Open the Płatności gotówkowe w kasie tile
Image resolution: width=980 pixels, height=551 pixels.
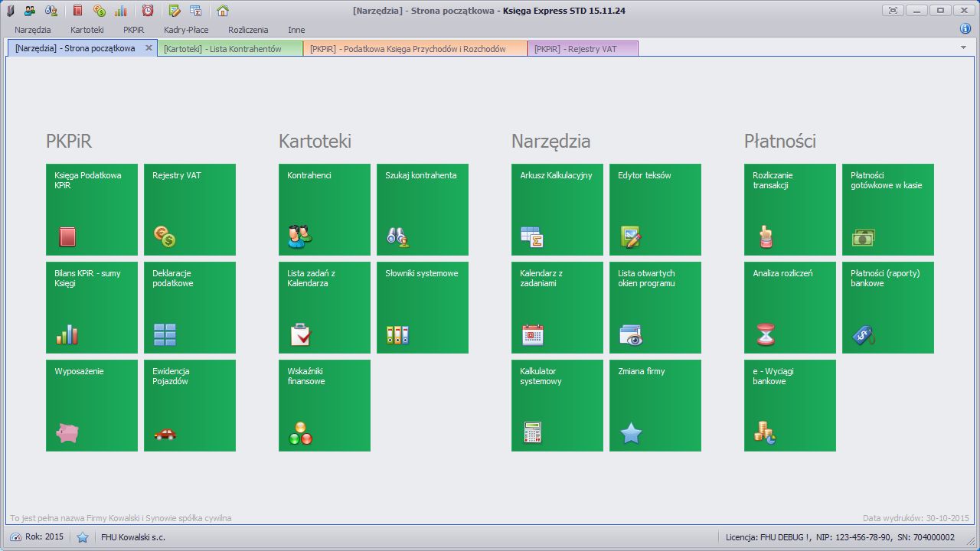(x=888, y=210)
